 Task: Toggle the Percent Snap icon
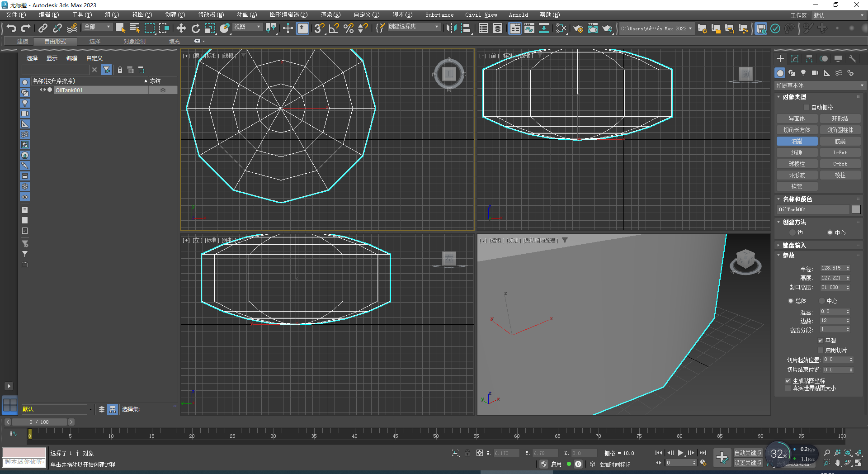(349, 28)
